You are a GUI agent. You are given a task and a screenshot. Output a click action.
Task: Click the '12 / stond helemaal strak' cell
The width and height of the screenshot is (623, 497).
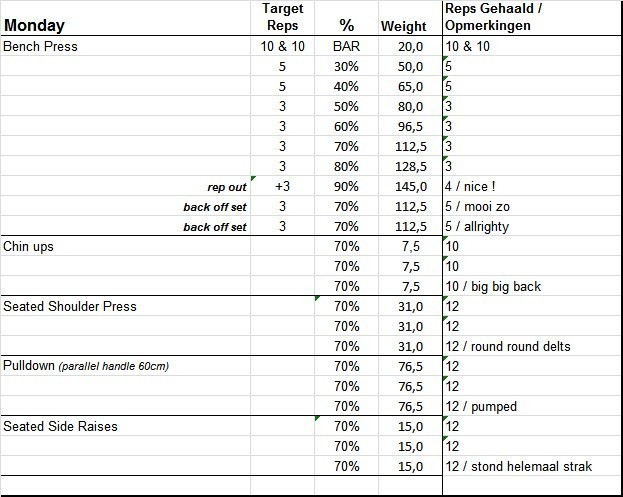pyautogui.click(x=519, y=466)
